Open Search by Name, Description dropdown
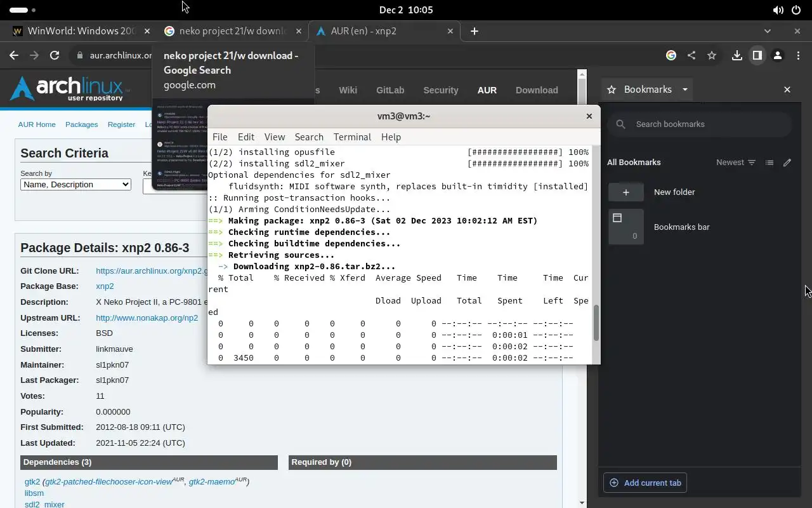The width and height of the screenshot is (812, 508). coord(75,184)
